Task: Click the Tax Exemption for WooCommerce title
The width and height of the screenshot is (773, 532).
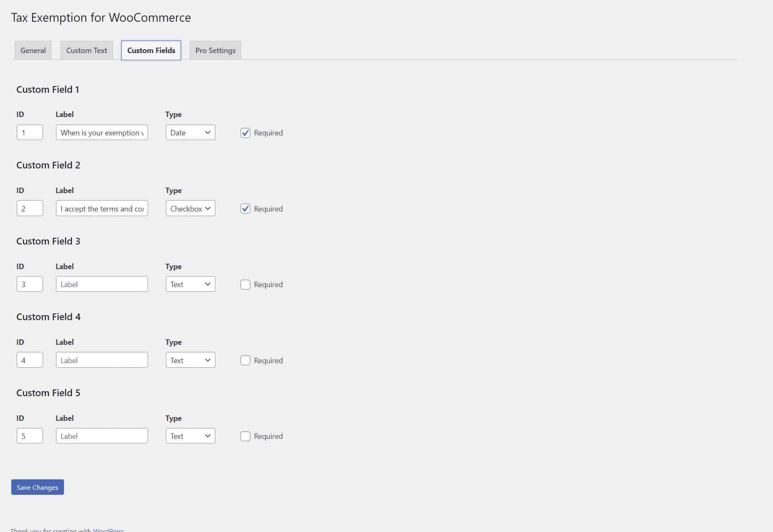Action: (101, 18)
